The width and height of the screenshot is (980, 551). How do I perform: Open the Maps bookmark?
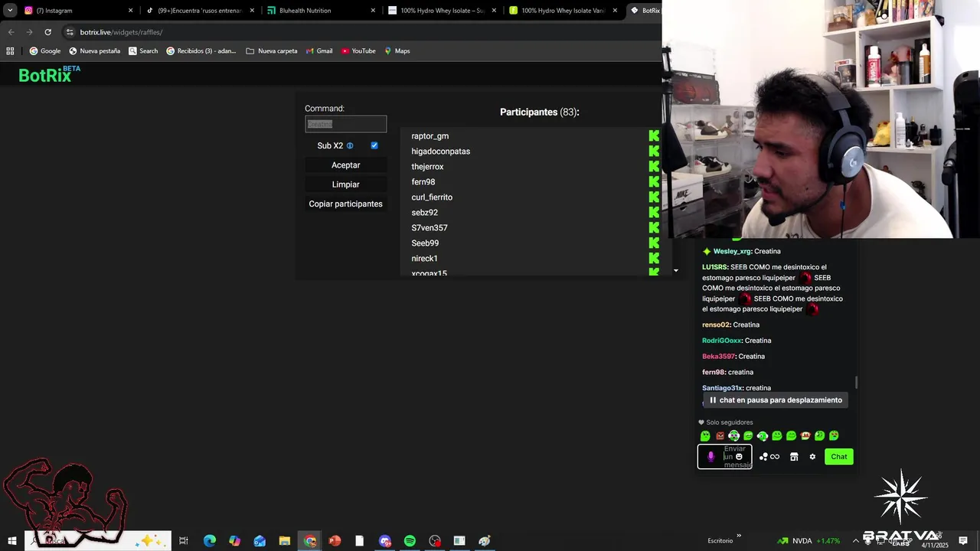397,51
